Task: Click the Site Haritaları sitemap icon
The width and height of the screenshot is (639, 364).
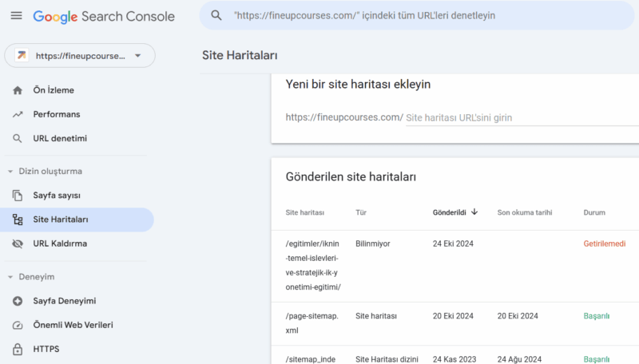Action: (17, 220)
